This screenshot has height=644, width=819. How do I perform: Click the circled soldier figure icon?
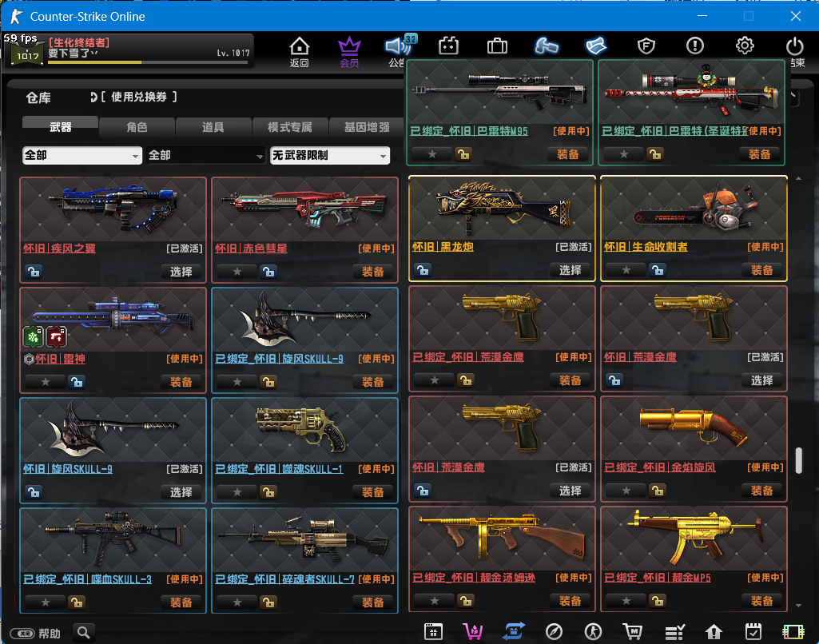[593, 632]
